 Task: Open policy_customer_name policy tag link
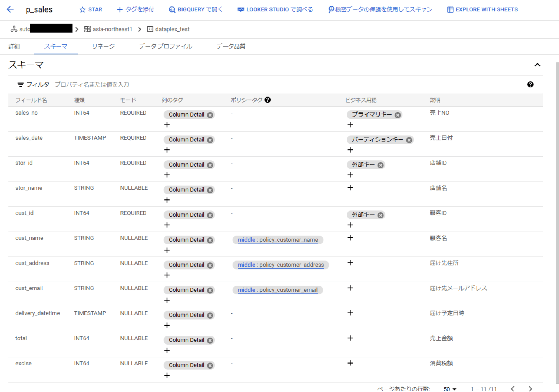[x=278, y=240]
